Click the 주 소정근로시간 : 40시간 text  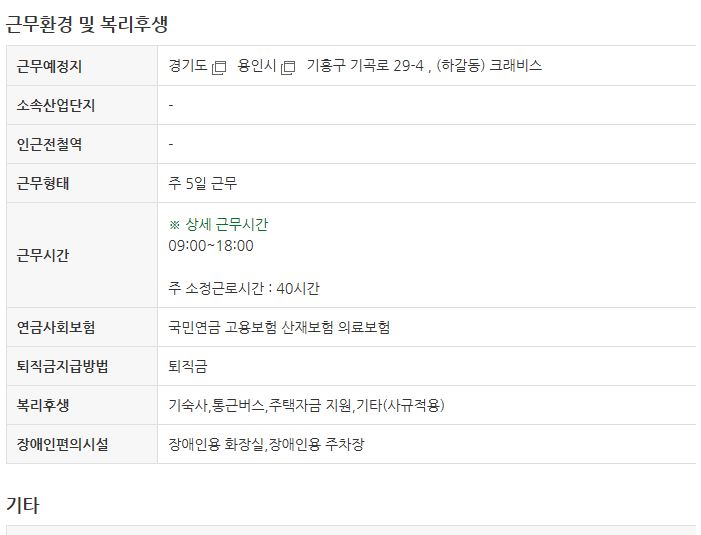[244, 288]
